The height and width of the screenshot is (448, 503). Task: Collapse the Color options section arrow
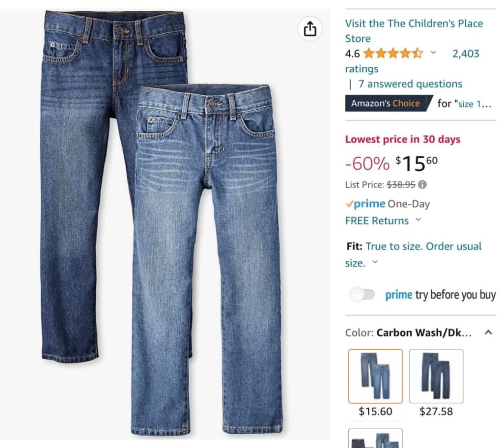click(x=488, y=332)
